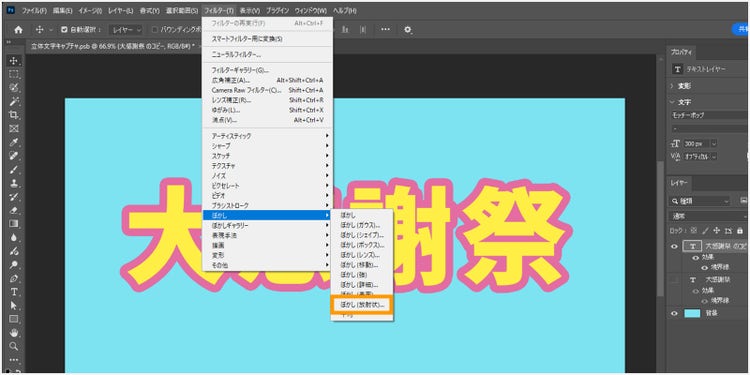Select the Eraser tool

pyautogui.click(x=14, y=210)
